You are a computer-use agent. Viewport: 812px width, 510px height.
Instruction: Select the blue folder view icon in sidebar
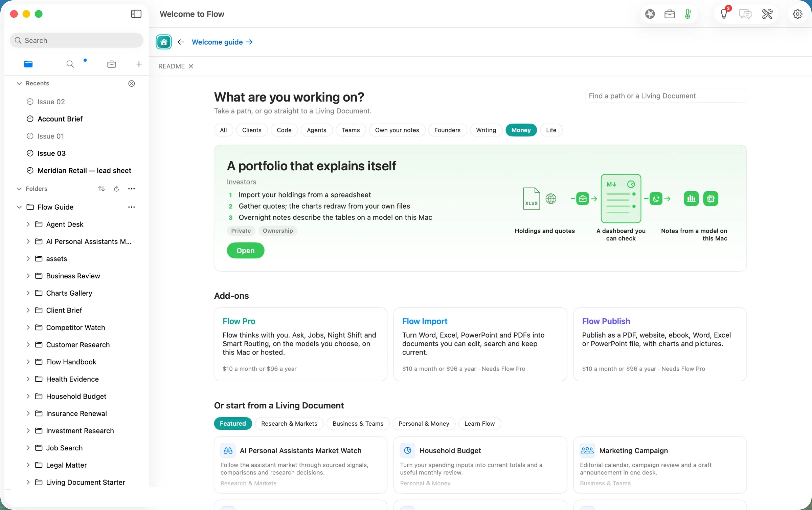click(x=28, y=64)
